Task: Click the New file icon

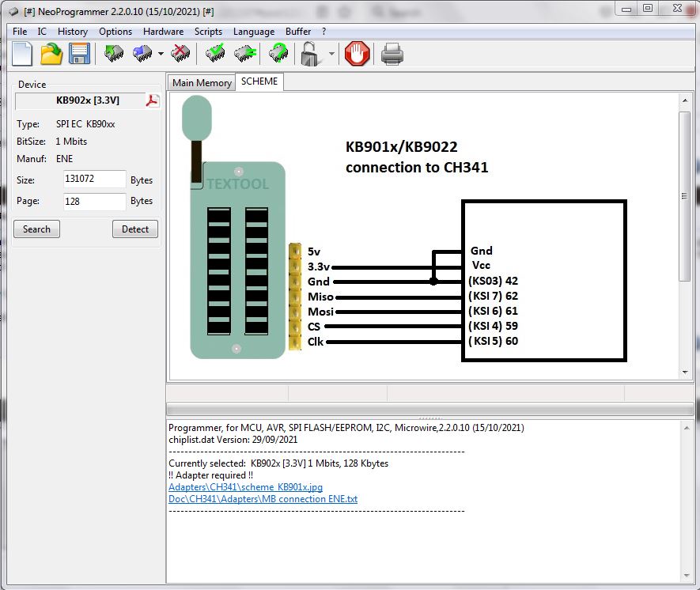Action: coord(22,54)
